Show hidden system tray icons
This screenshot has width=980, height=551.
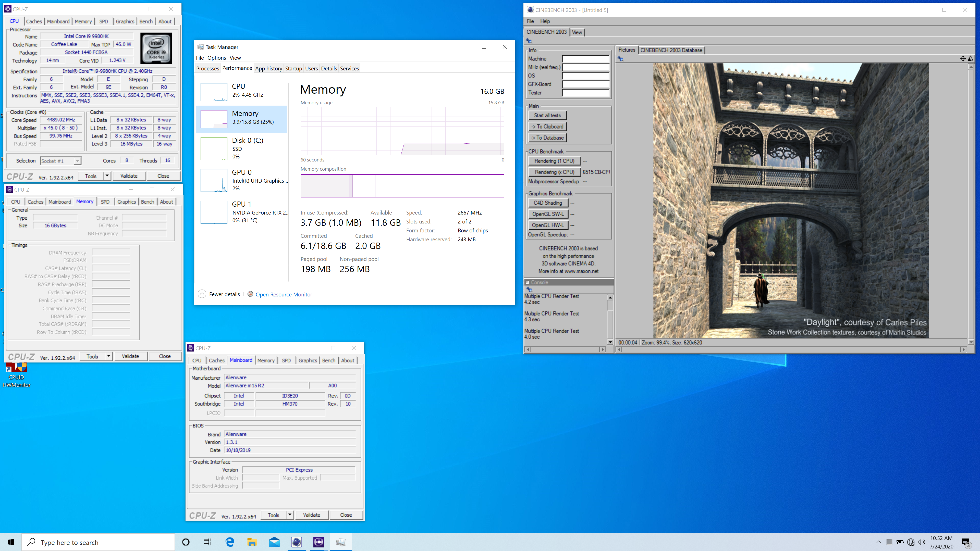click(x=878, y=542)
